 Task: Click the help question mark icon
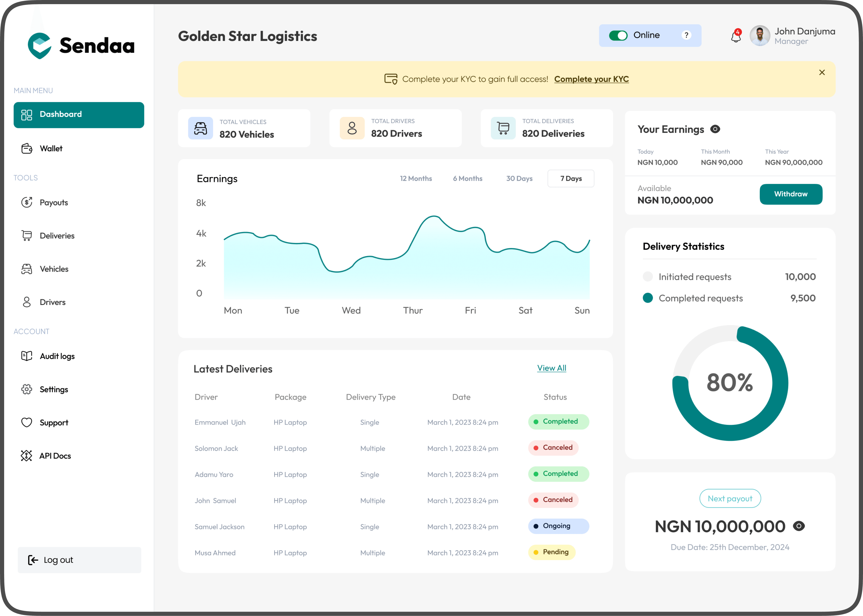(x=686, y=35)
